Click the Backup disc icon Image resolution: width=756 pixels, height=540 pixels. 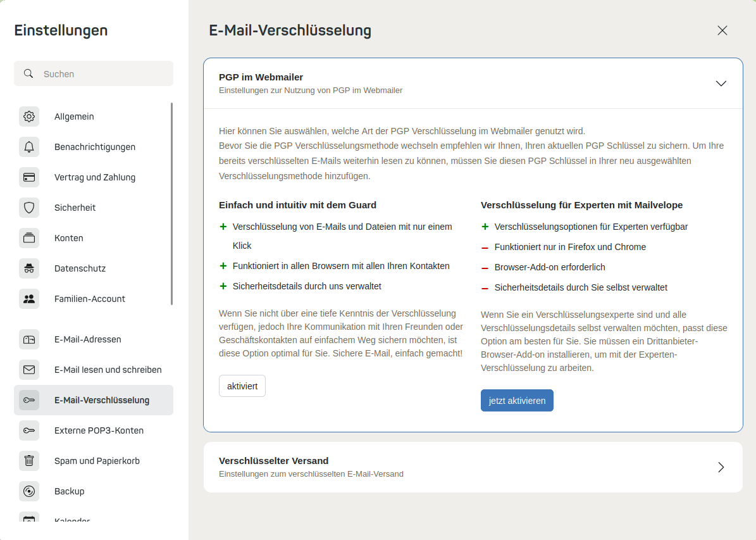pos(29,491)
